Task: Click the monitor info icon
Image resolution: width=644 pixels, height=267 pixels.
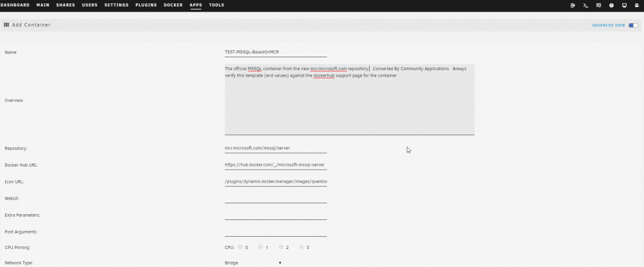Action: [x=624, y=5]
